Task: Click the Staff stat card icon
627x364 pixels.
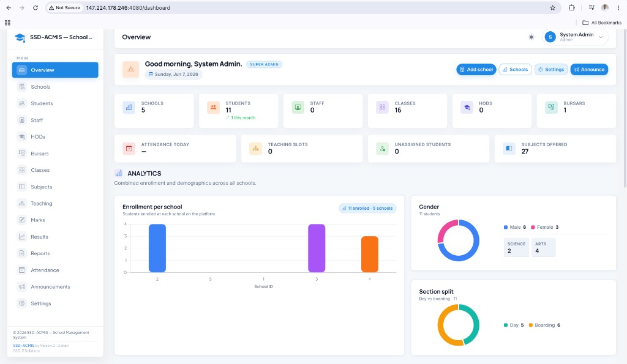Action: pos(298,107)
